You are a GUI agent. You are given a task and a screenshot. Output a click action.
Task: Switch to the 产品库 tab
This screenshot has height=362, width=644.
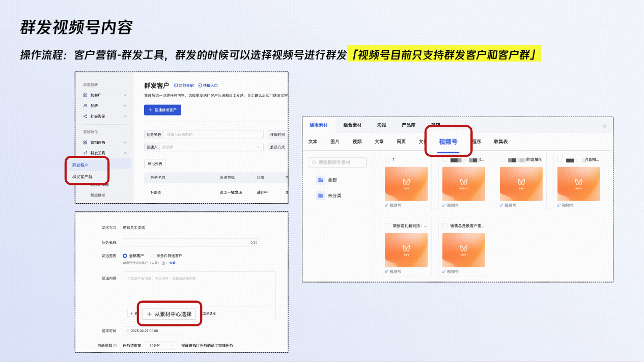point(408,125)
